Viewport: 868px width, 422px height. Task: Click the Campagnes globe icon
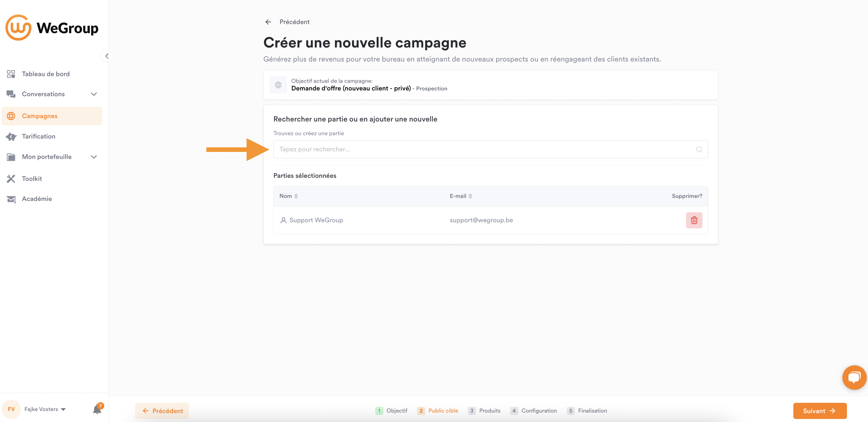tap(11, 116)
